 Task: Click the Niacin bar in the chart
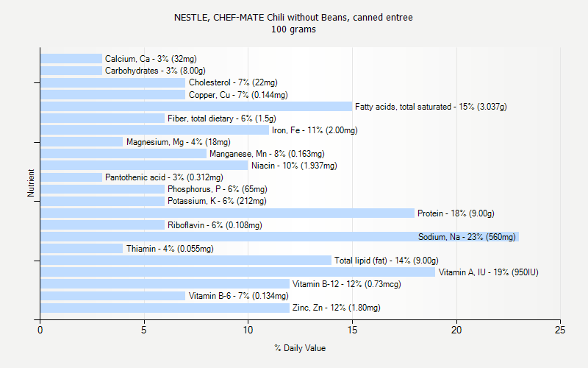coord(144,165)
